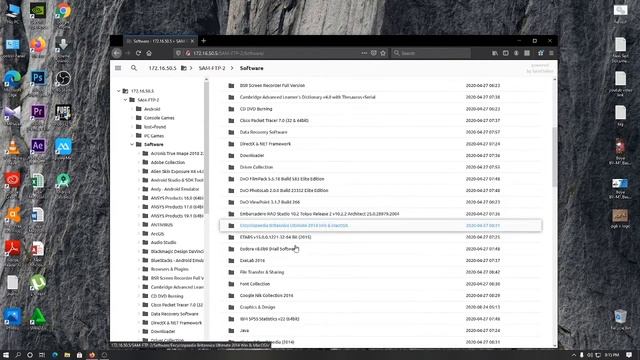The height and width of the screenshot is (360, 640).
Task: Open the Avast antivirus desktop icon
Action: pos(13,214)
